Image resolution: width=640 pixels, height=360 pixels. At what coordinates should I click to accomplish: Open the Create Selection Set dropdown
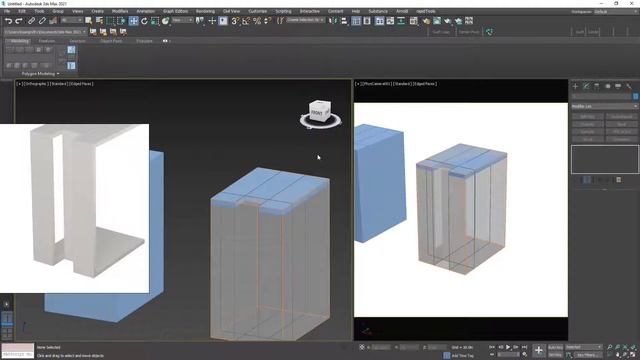click(x=305, y=20)
